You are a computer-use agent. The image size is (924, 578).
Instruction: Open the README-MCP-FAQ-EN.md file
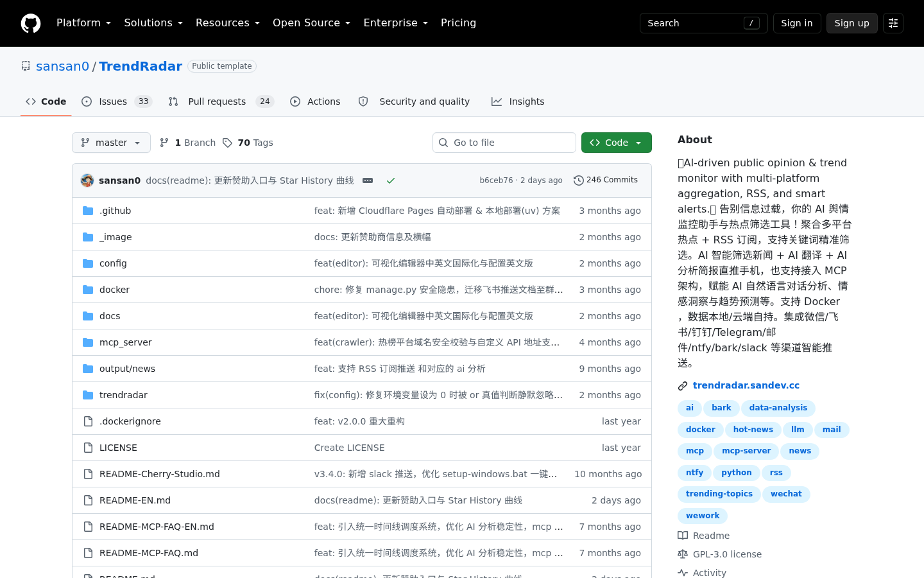click(x=157, y=527)
